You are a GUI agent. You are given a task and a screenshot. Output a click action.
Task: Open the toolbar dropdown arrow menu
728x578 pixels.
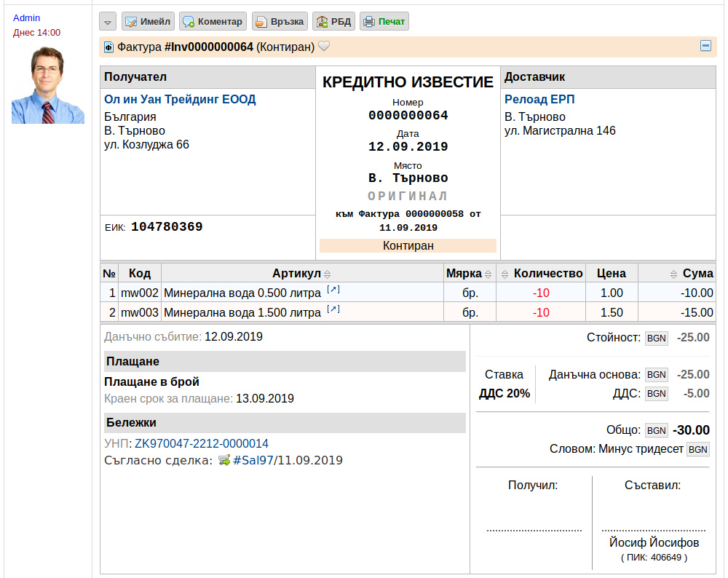(108, 22)
